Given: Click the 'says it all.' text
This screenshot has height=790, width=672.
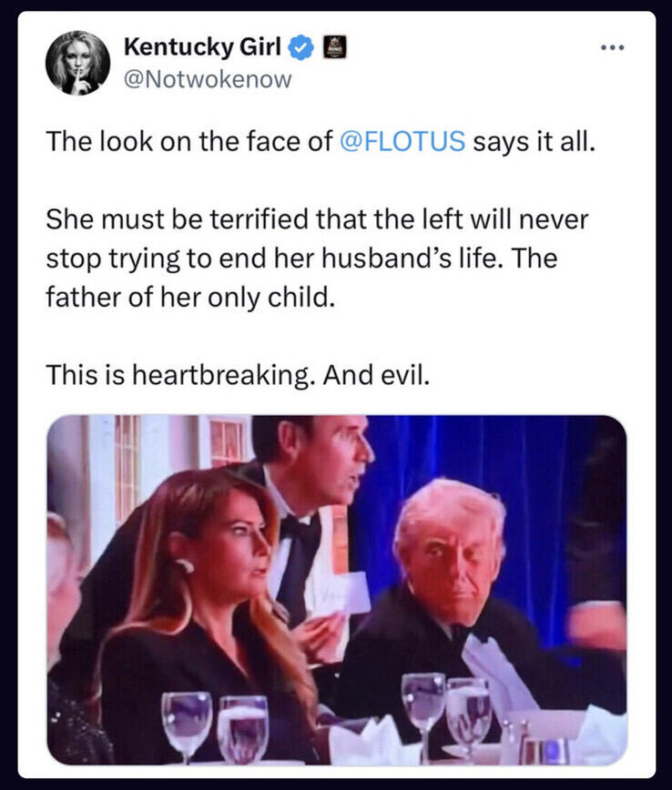Looking at the screenshot, I should click(533, 143).
